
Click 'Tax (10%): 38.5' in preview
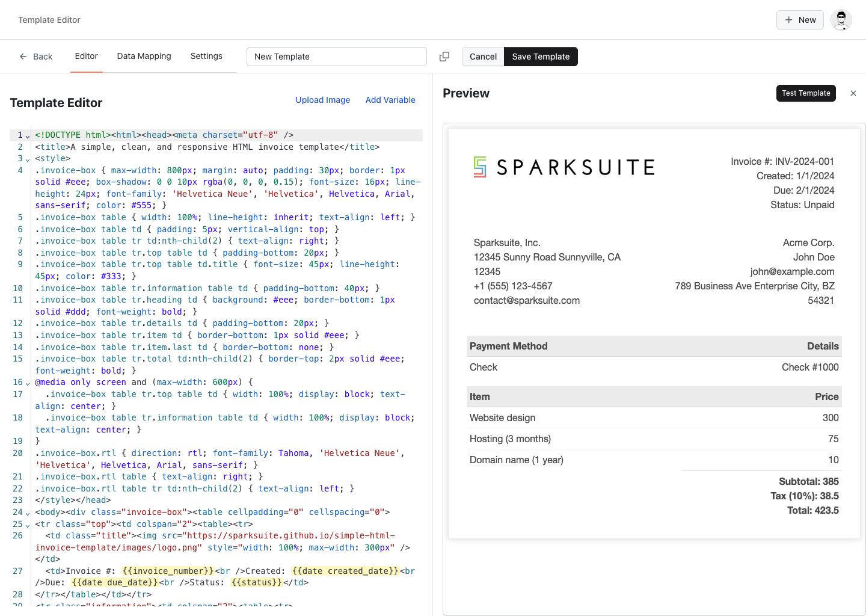point(805,496)
